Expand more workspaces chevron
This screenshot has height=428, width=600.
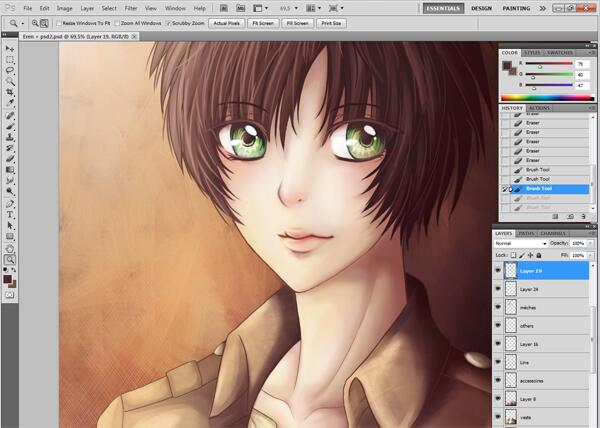tap(543, 8)
